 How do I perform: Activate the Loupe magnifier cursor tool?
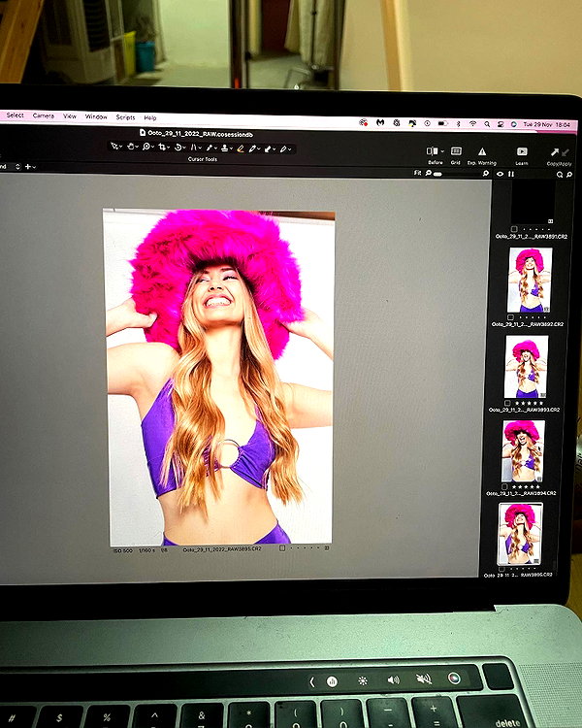(x=146, y=147)
